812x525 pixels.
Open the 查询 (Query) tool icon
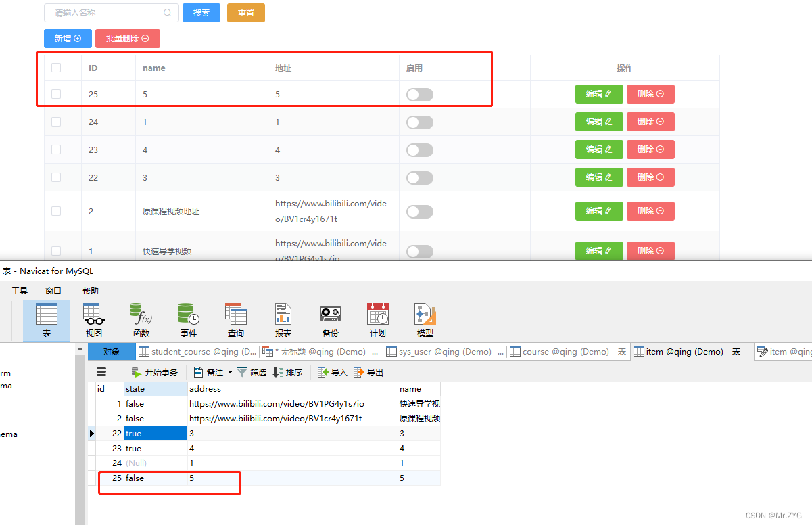[x=235, y=318]
